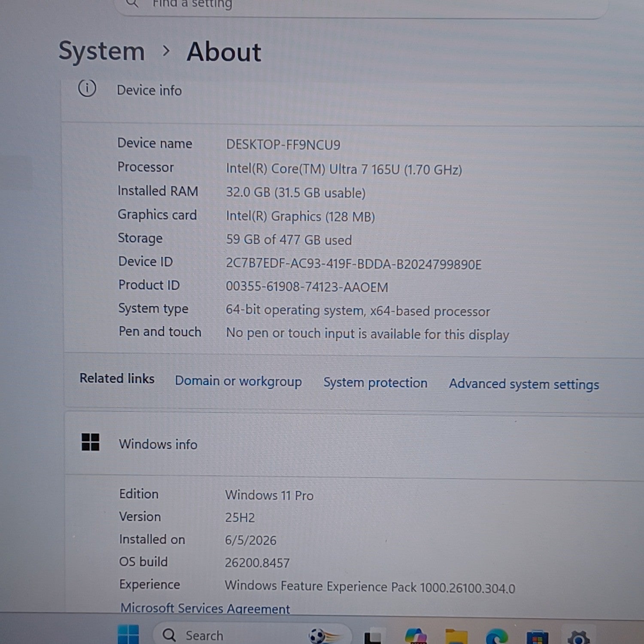644x644 pixels.
Task: Click the taskbar Search box
Action: pos(252,635)
